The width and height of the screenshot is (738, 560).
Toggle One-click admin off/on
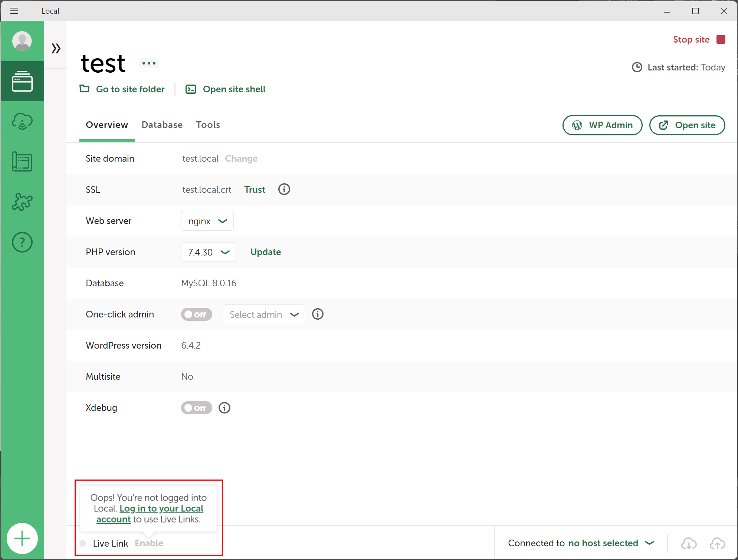point(197,314)
